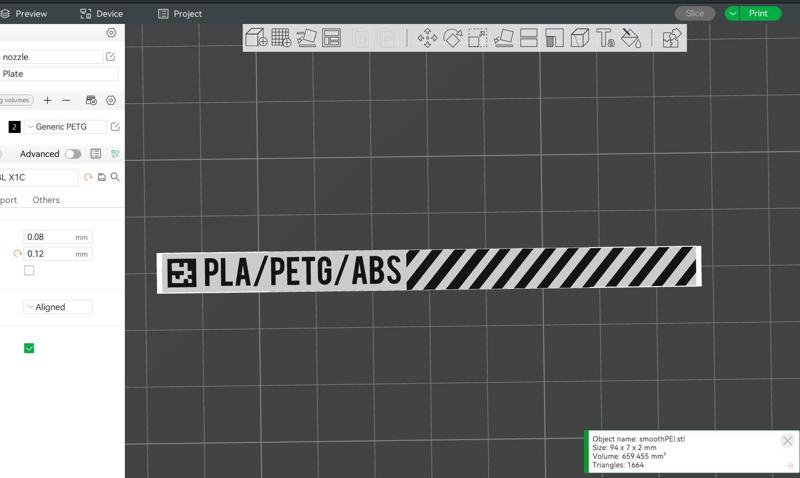Select the Scale tool icon
The width and height of the screenshot is (800, 478).
478,38
